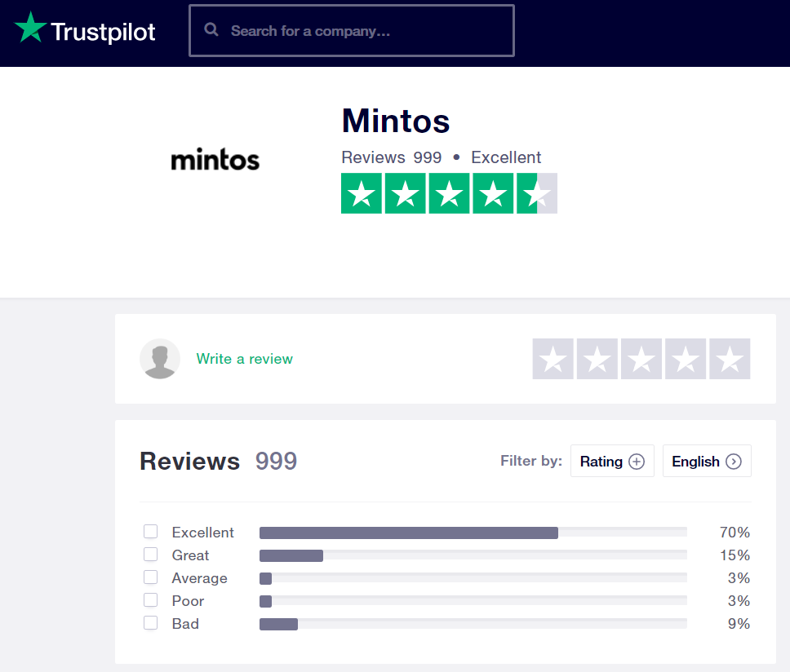Click the 'Reviews 999' text under Mintos
The width and height of the screenshot is (790, 672).
pyautogui.click(x=392, y=157)
